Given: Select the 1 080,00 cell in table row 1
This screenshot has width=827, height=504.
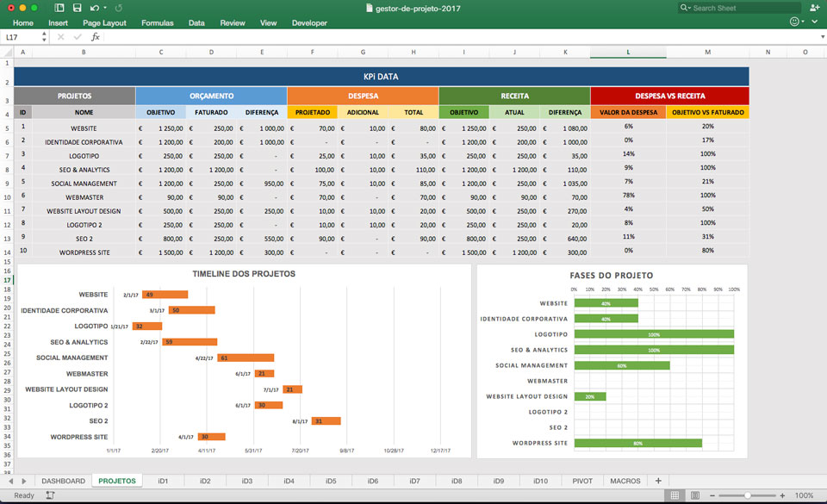Looking at the screenshot, I should pos(565,128).
